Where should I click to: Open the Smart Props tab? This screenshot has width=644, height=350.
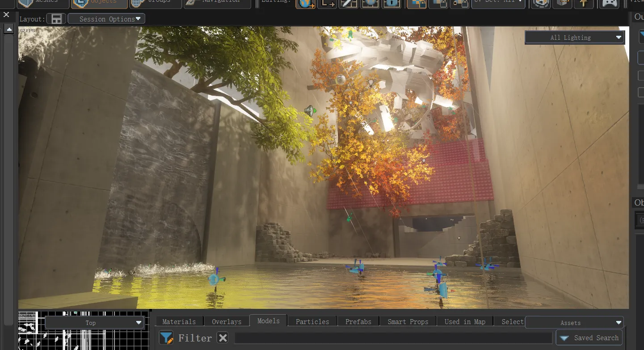(x=408, y=321)
